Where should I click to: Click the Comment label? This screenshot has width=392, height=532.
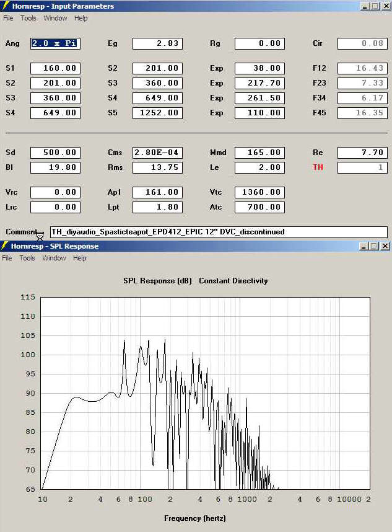pyautogui.click(x=21, y=232)
